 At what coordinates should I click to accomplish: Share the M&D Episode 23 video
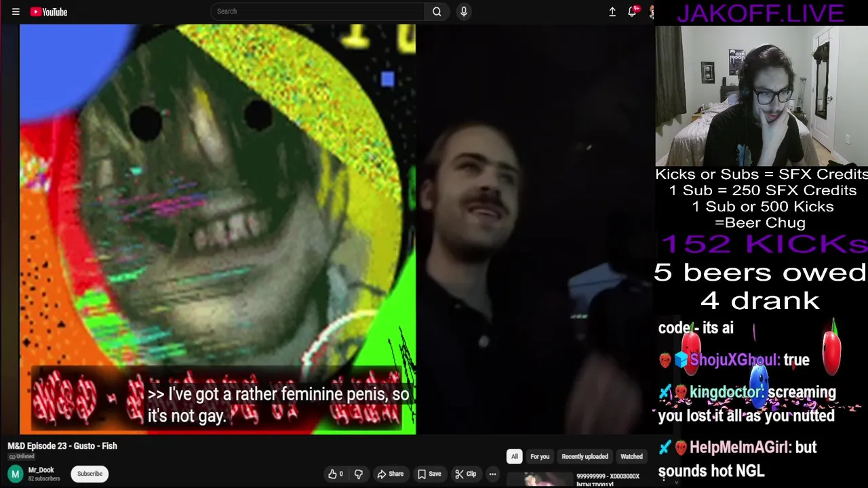click(391, 474)
